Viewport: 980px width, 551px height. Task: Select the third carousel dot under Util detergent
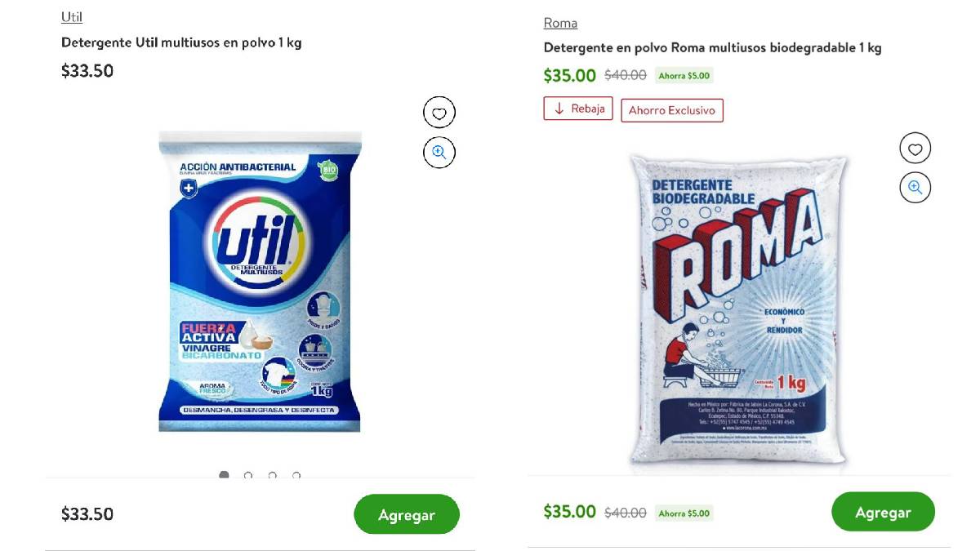coord(273,476)
